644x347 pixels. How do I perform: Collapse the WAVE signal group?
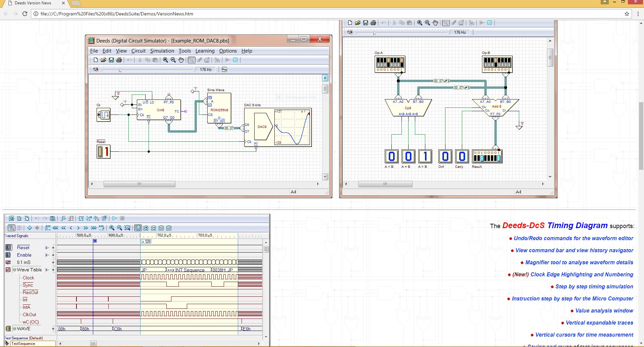[x=14, y=329]
